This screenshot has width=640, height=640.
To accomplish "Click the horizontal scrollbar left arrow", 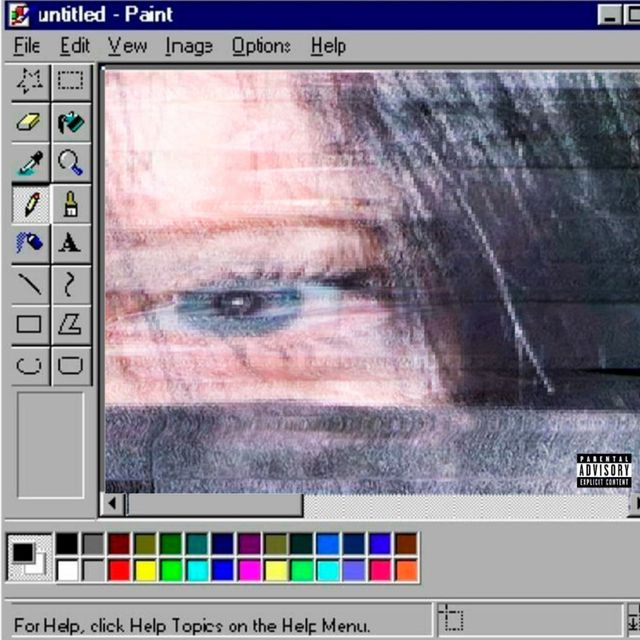I will 114,505.
